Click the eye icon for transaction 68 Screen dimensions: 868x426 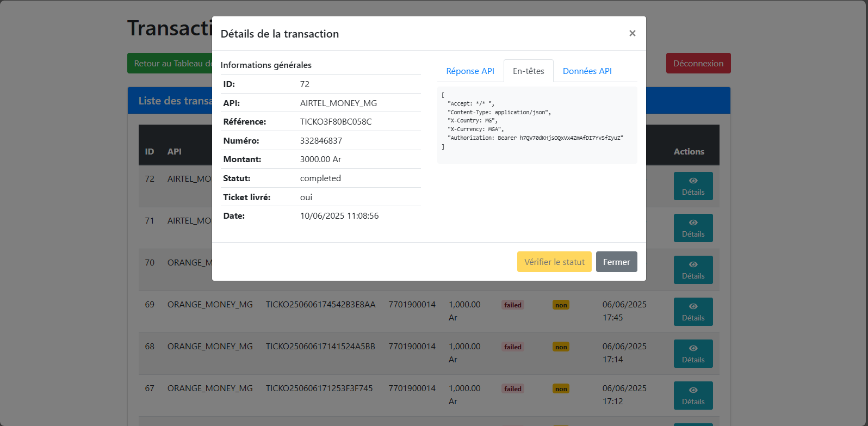click(693, 348)
